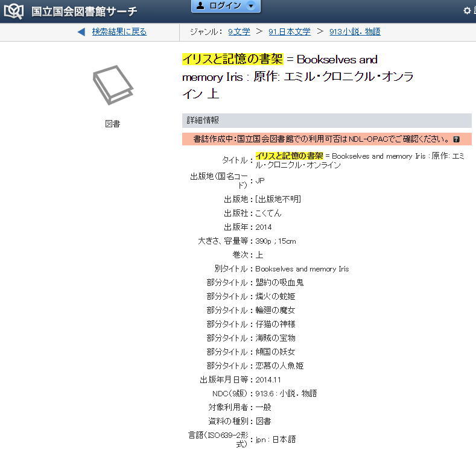Select the publication year 2014
Screen dimensions: 476x453
[x=264, y=227]
